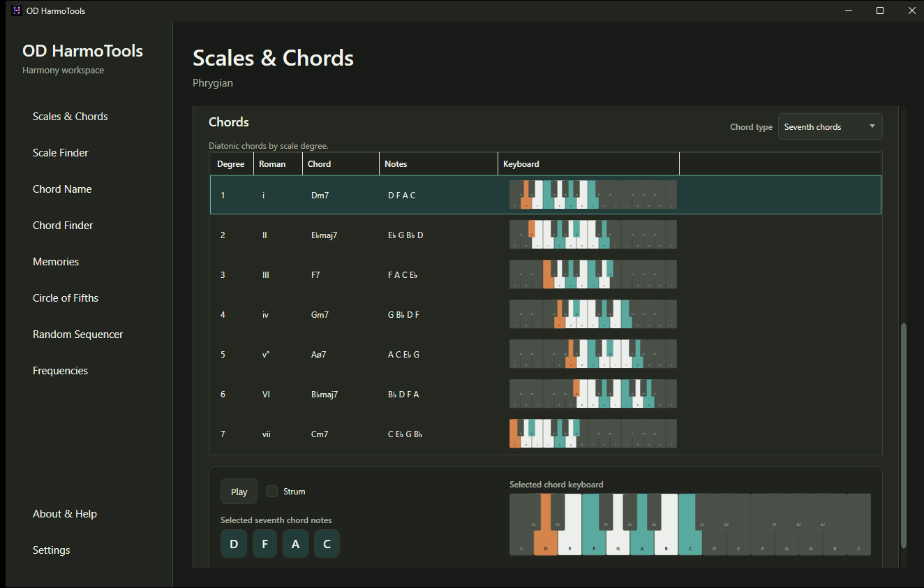Select the Gm7 chord row

click(546, 314)
